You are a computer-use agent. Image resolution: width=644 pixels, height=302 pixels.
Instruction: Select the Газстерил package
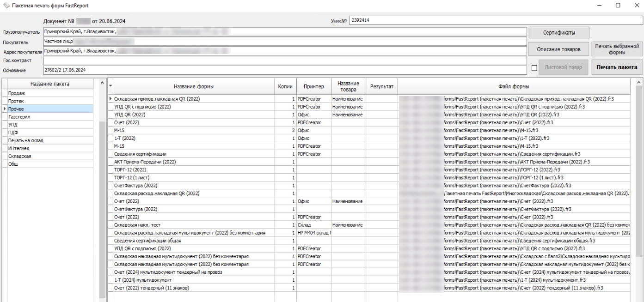point(50,117)
